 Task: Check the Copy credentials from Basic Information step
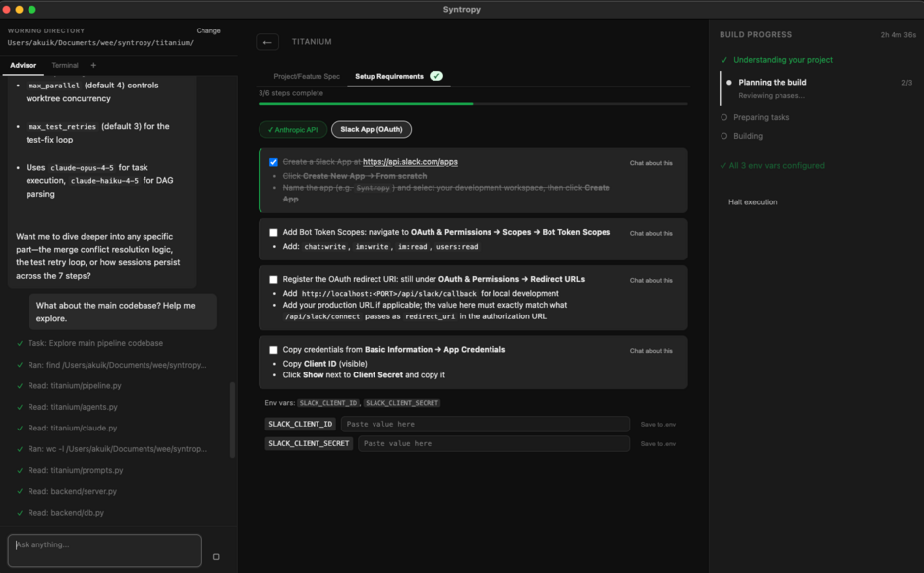(x=273, y=350)
